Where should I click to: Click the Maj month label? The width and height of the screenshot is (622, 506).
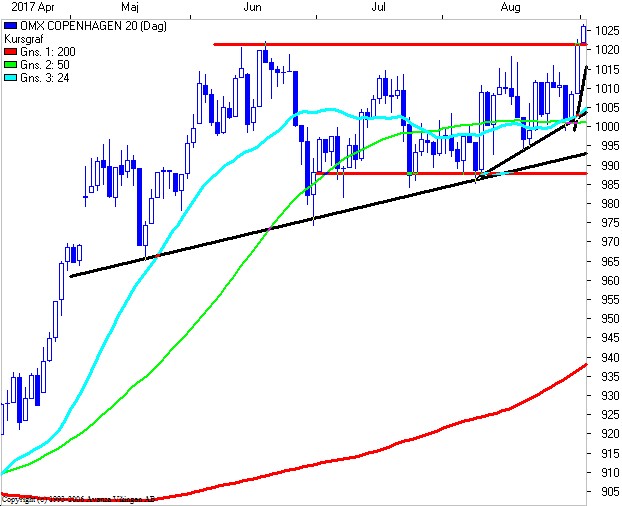[129, 7]
